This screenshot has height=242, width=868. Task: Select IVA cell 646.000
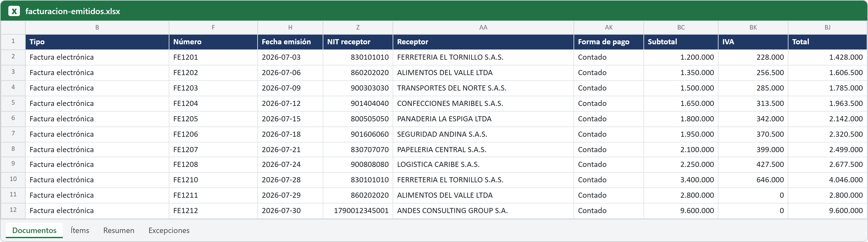753,180
